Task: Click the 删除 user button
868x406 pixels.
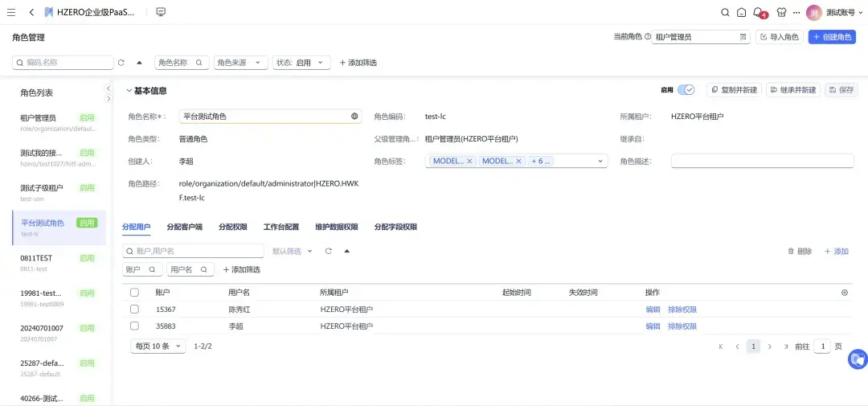Action: (x=800, y=251)
